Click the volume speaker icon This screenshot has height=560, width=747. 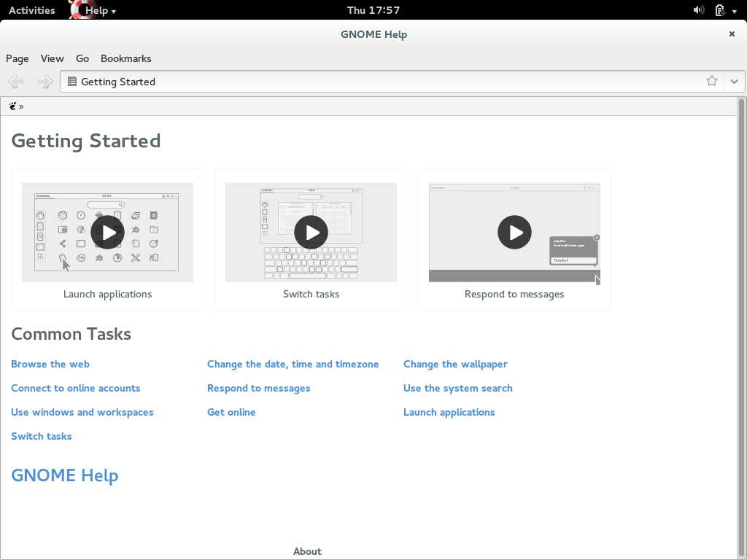(698, 10)
